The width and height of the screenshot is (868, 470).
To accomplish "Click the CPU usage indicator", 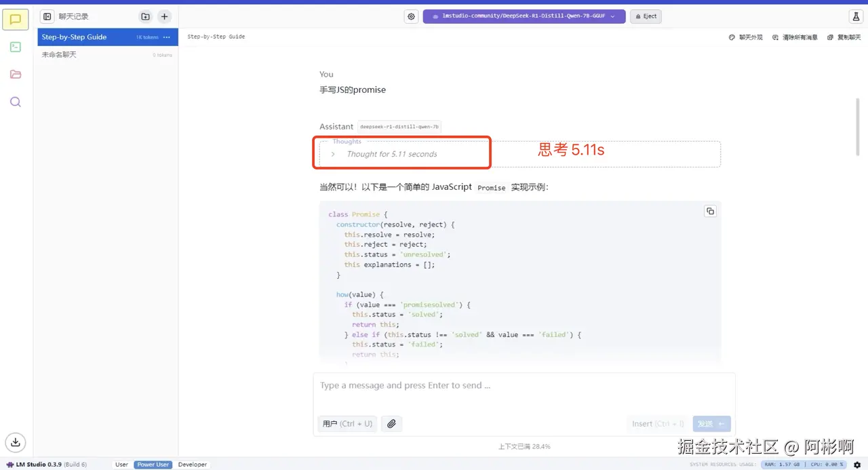I will (825, 465).
